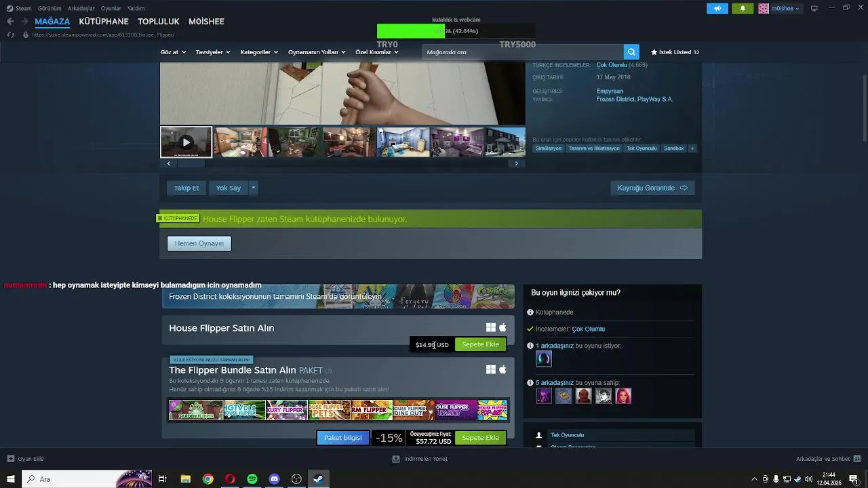Reload the store page with refresh icon

(x=10, y=35)
